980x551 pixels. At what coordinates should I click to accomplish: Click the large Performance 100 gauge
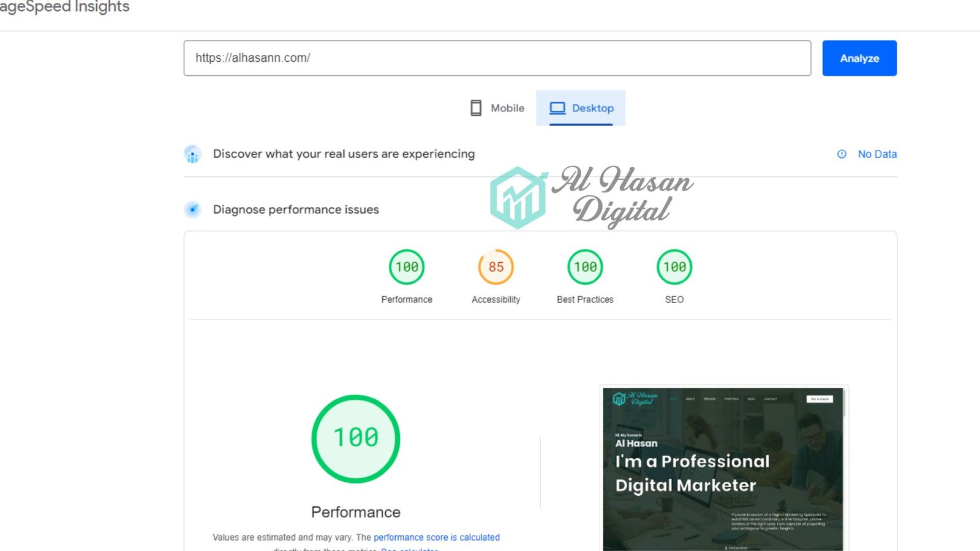coord(356,439)
